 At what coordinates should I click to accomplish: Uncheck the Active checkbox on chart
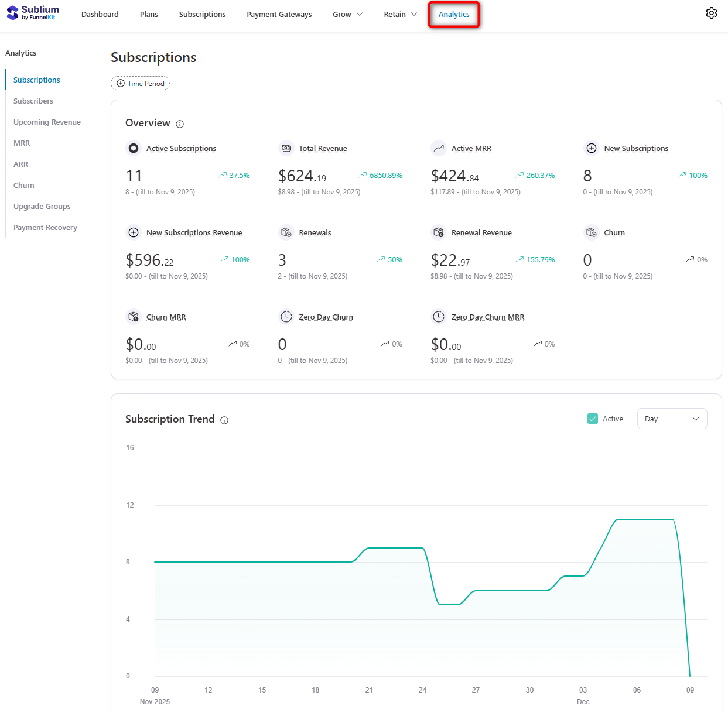pos(592,419)
